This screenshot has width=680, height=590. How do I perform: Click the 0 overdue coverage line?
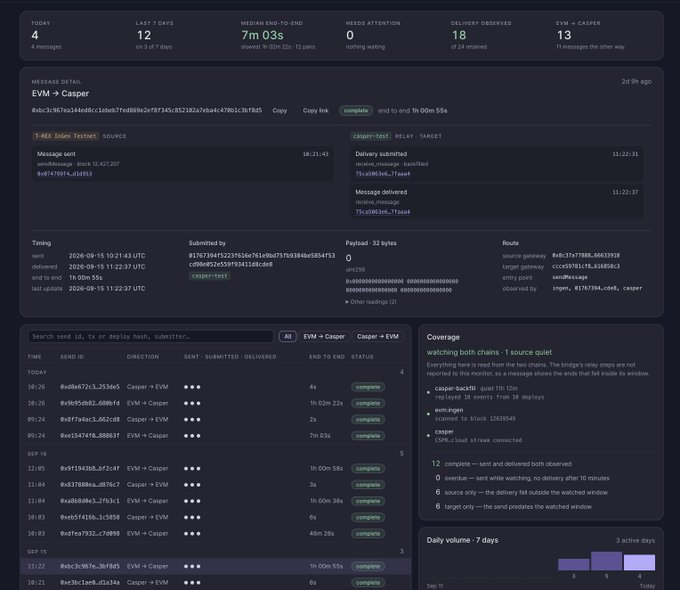coord(522,478)
